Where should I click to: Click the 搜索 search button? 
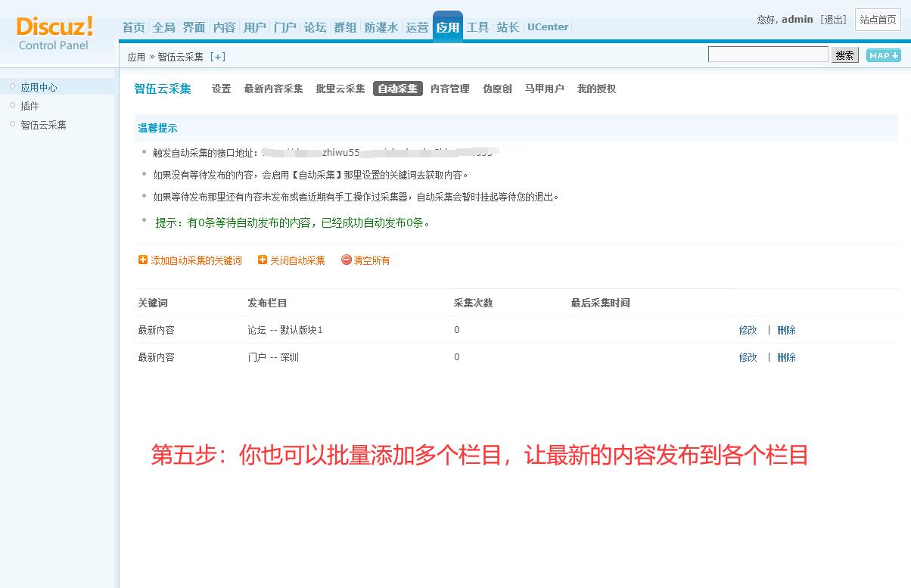pos(845,55)
